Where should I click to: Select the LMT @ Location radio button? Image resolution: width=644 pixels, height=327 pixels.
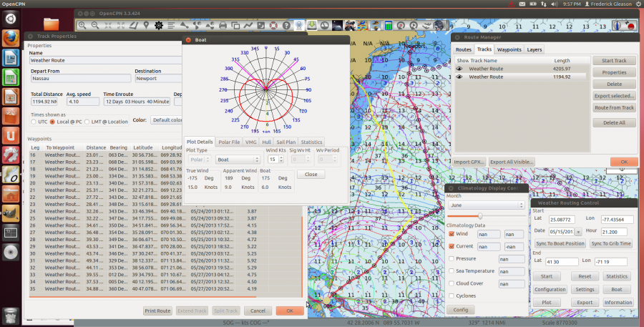tap(87, 122)
